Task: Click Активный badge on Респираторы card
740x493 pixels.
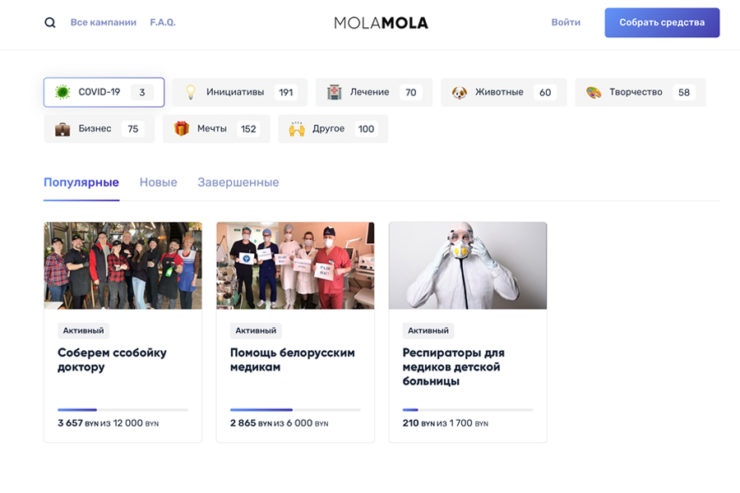Action: coord(428,331)
